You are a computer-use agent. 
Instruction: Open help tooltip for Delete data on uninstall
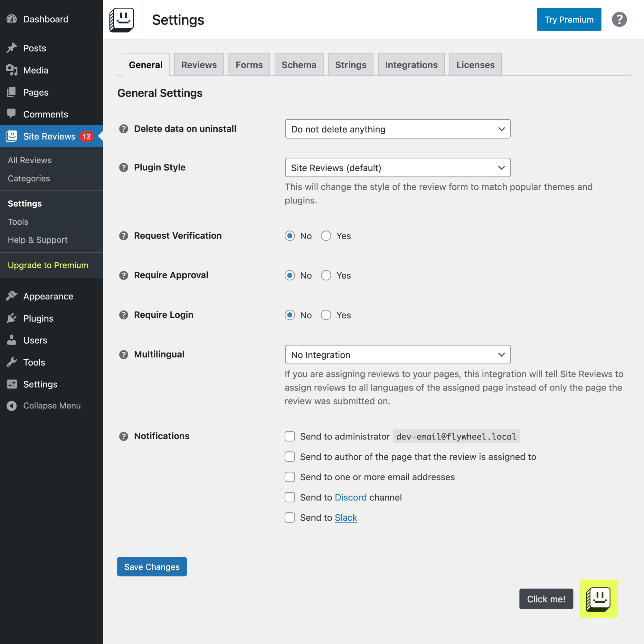point(124,129)
